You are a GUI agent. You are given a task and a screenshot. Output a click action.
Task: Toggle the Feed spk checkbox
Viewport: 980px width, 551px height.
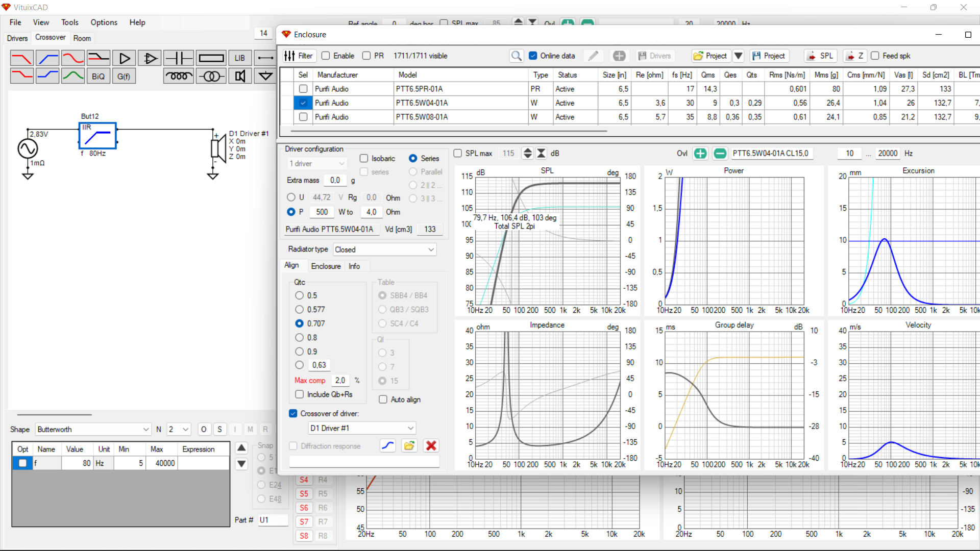875,56
